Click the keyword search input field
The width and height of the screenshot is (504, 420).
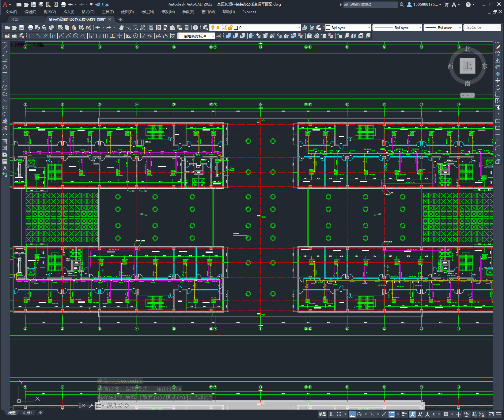point(370,4)
